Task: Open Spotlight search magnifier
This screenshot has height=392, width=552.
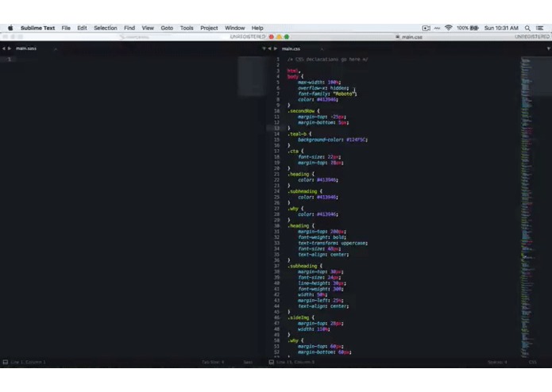Action: 527,28
